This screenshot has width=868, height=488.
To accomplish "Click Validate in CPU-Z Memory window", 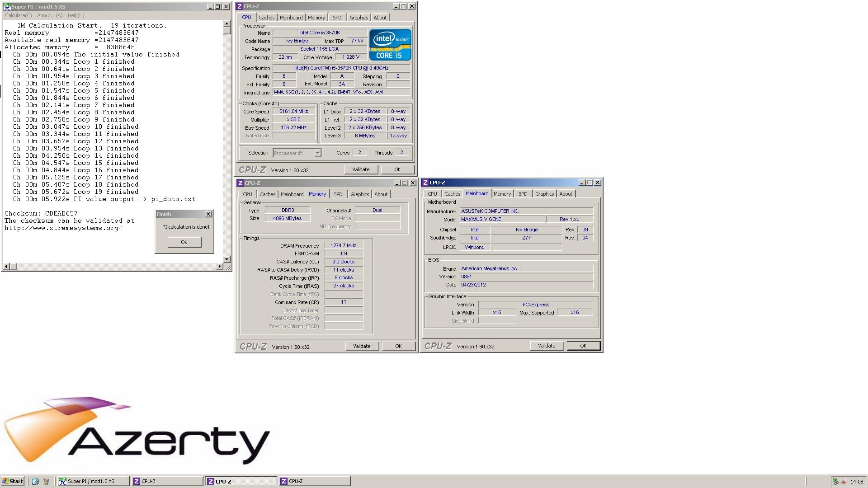I will 361,346.
